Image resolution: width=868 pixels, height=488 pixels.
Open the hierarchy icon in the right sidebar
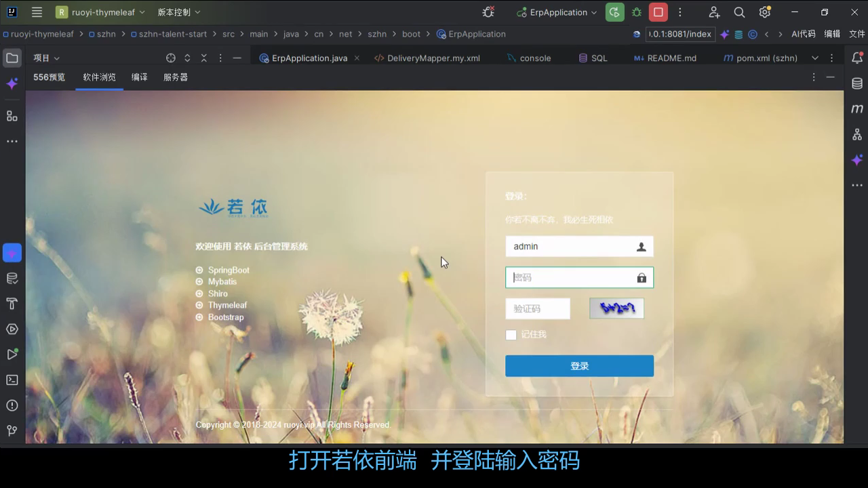[x=857, y=134]
